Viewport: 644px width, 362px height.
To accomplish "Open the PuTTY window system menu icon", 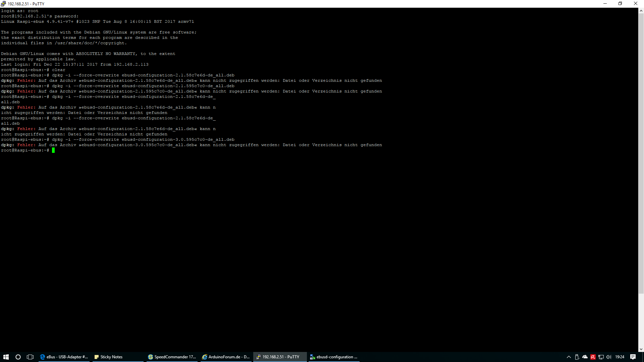I will coord(3,4).
